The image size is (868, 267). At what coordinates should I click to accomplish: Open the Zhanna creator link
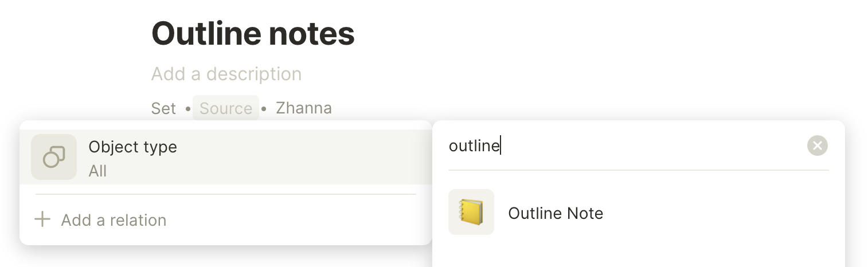pyautogui.click(x=304, y=108)
